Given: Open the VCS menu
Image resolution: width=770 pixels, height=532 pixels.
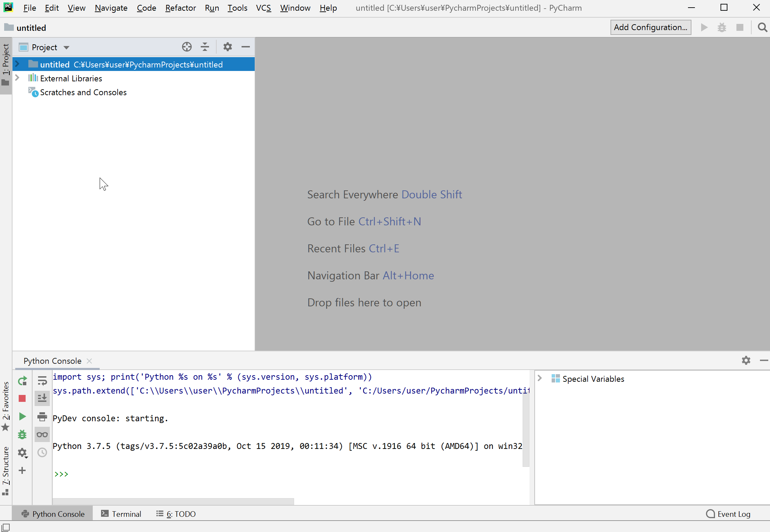Looking at the screenshot, I should pos(263,8).
